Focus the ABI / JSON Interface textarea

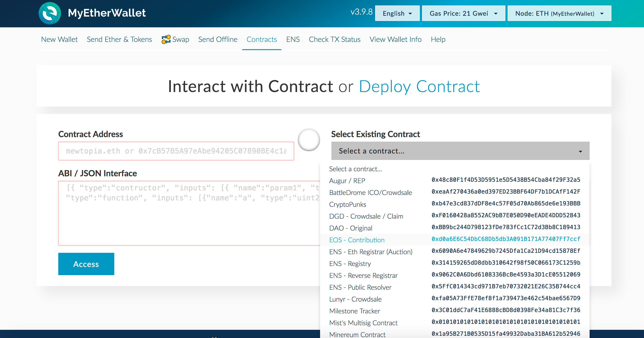click(189, 213)
